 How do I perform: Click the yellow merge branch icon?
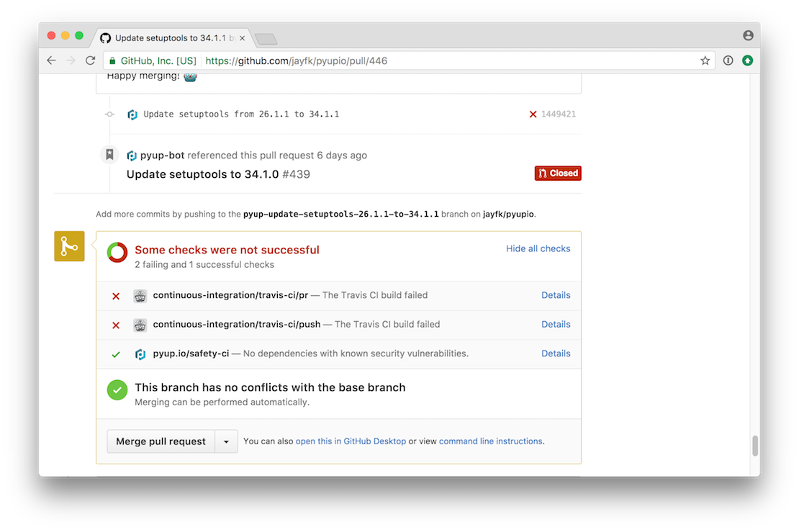click(69, 246)
